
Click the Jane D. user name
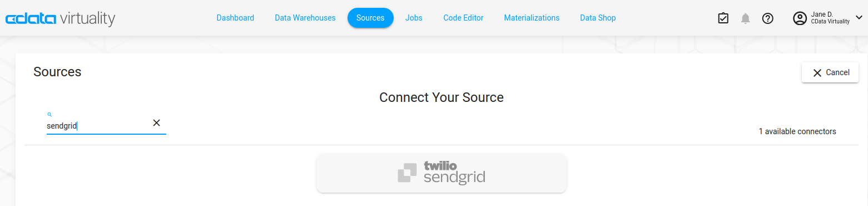822,14
